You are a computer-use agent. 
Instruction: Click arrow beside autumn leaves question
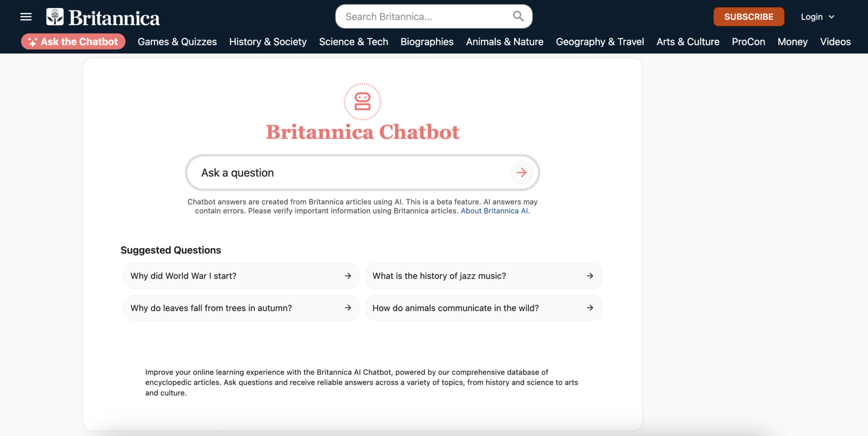coord(348,308)
